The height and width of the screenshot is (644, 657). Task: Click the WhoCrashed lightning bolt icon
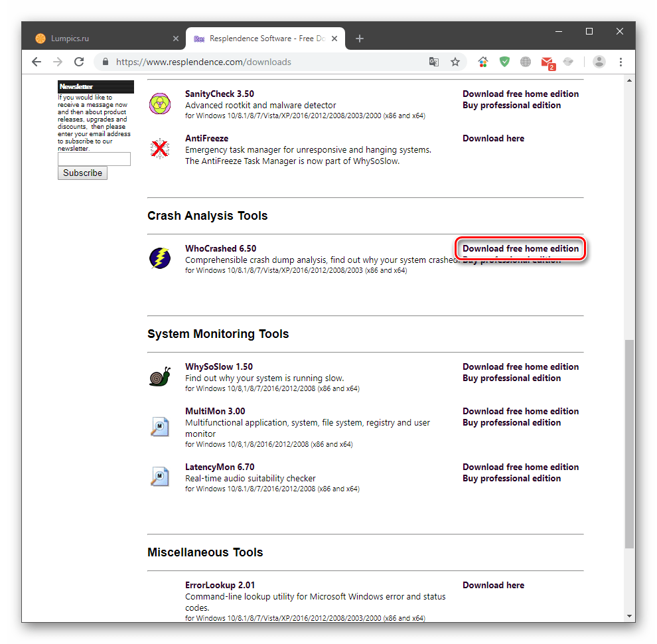pyautogui.click(x=160, y=258)
